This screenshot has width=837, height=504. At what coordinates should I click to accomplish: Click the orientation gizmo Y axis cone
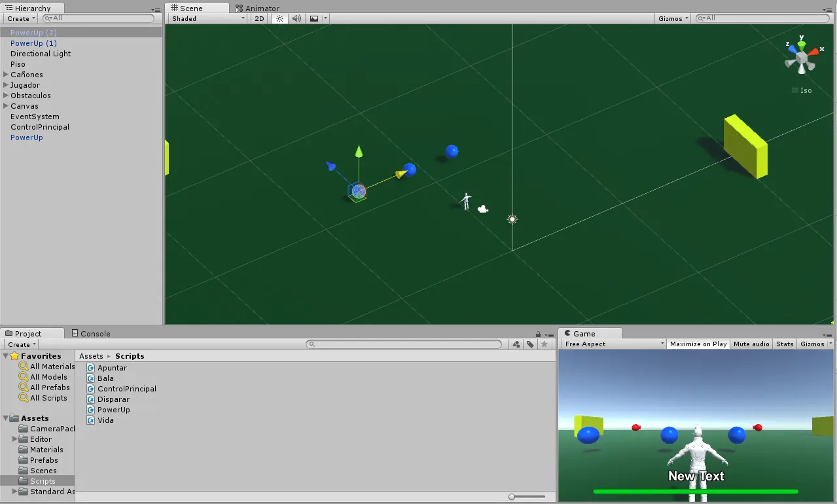802,44
